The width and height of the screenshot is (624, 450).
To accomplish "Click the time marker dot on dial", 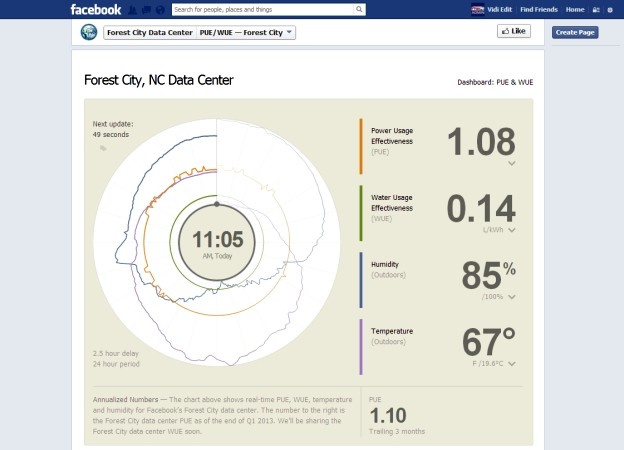I will pos(217,204).
